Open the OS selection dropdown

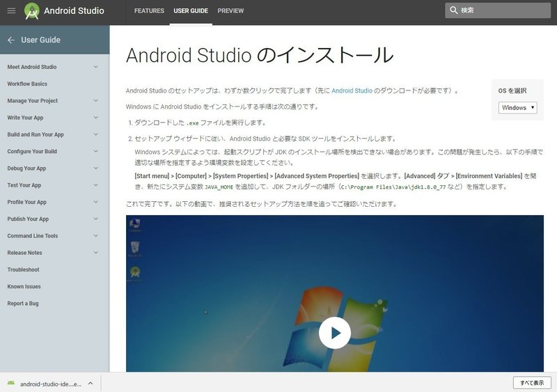pyautogui.click(x=517, y=108)
